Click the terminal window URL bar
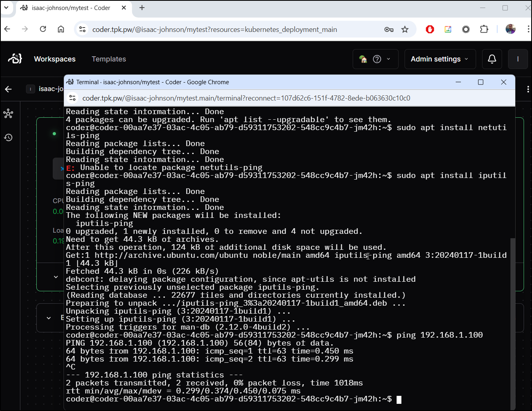The height and width of the screenshot is (411, 532). tap(246, 98)
